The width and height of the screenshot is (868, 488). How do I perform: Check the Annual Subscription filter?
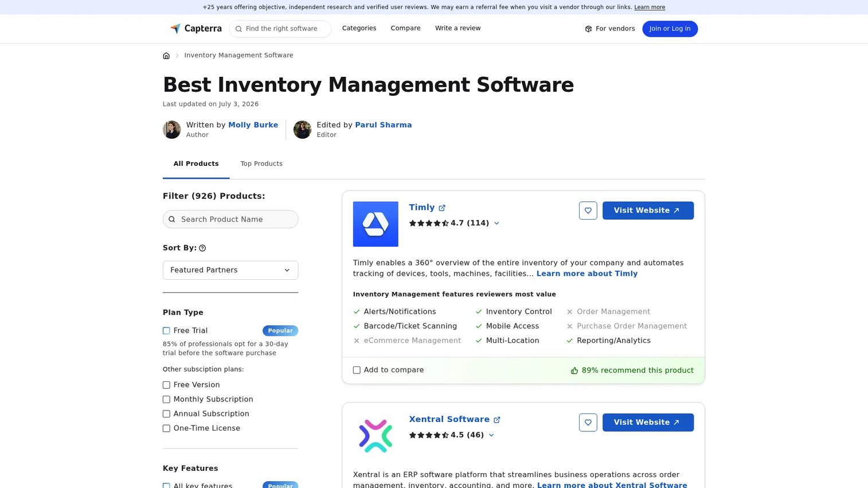point(166,414)
